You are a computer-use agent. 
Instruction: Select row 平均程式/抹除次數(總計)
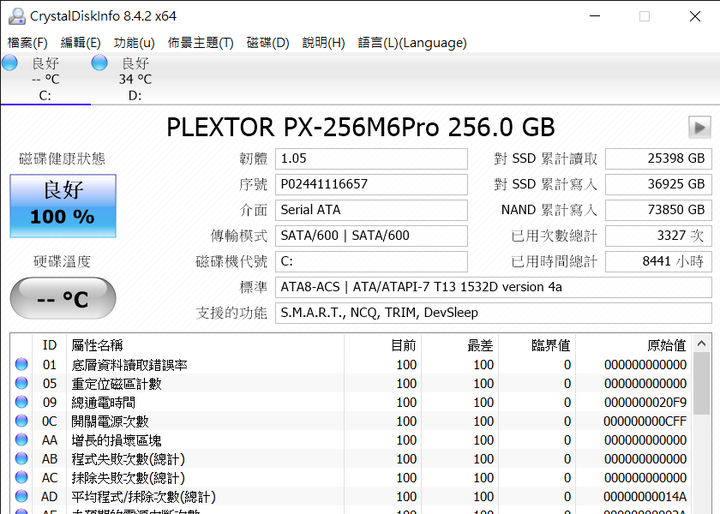(351, 496)
